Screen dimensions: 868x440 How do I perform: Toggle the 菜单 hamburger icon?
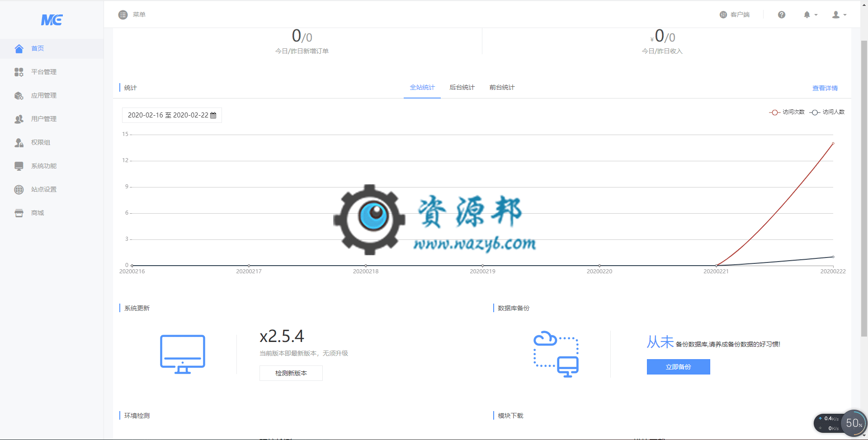123,15
